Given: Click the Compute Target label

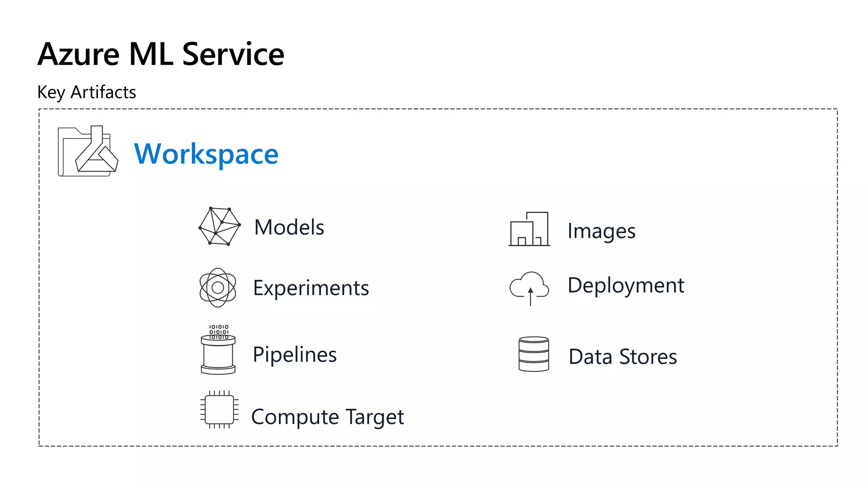Looking at the screenshot, I should pyautogui.click(x=328, y=417).
